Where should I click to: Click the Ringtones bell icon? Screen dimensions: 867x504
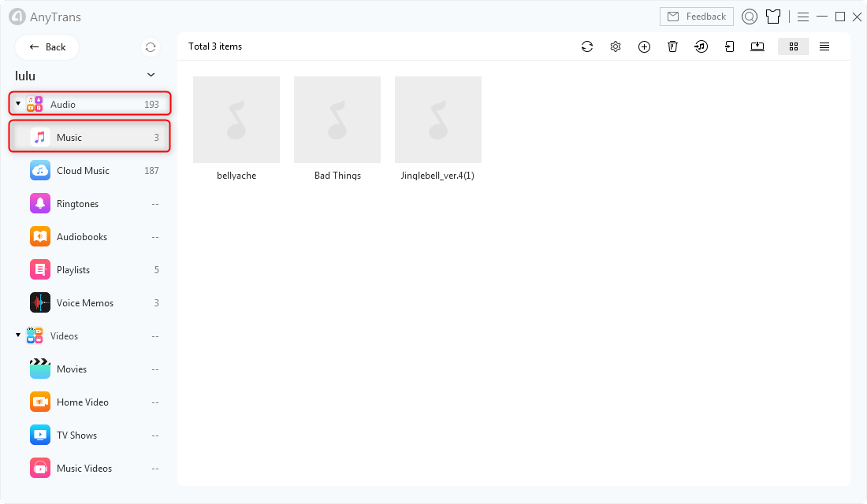(40, 204)
